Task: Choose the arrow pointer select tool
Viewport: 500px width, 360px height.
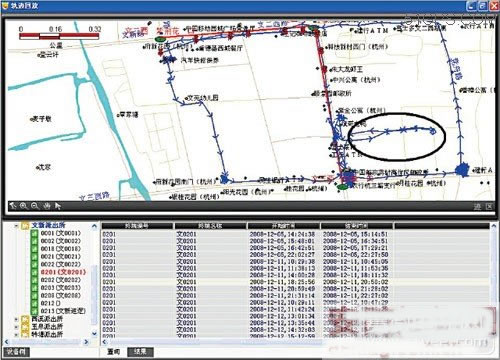Action: 58,206
